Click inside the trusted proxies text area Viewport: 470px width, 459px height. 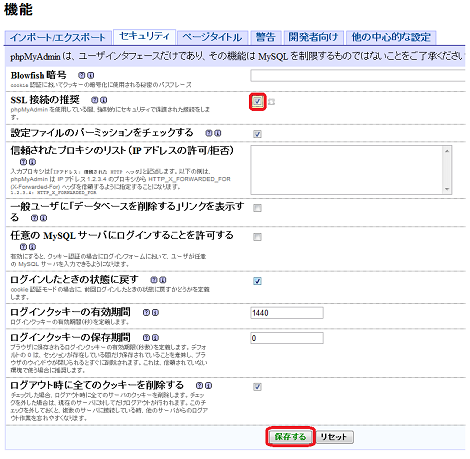click(x=347, y=170)
